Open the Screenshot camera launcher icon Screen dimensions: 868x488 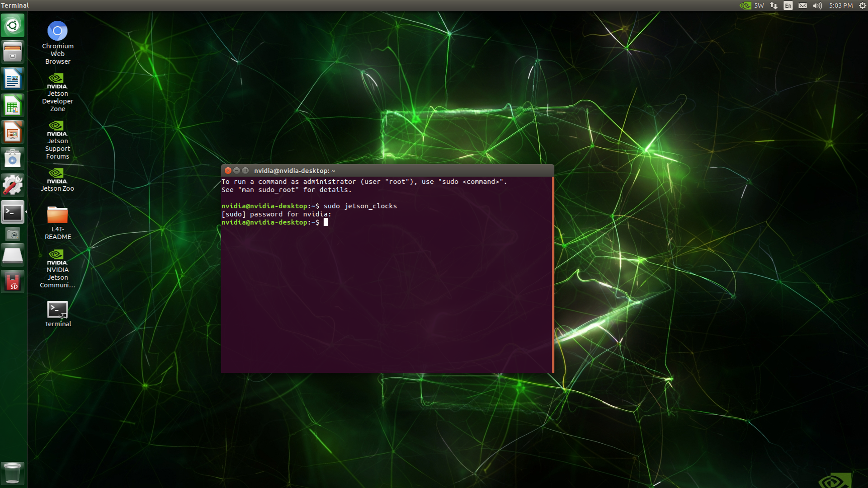[x=13, y=234]
